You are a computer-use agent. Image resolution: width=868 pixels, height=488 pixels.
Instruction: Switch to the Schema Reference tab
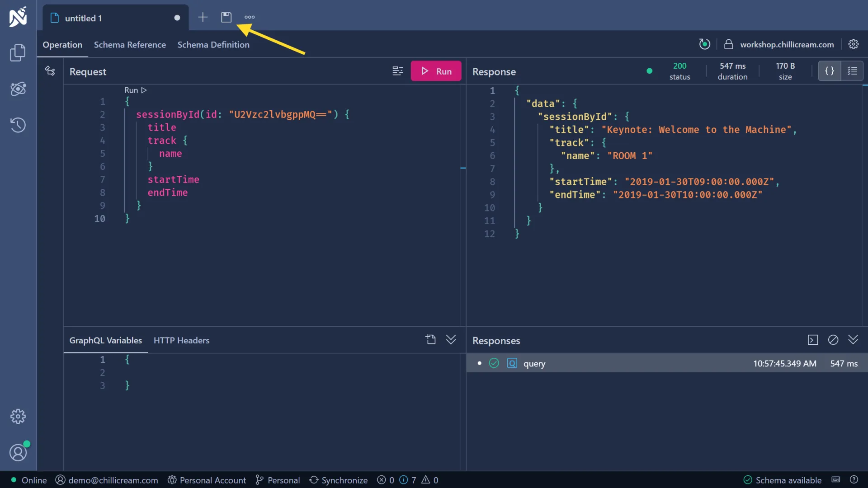pyautogui.click(x=130, y=45)
